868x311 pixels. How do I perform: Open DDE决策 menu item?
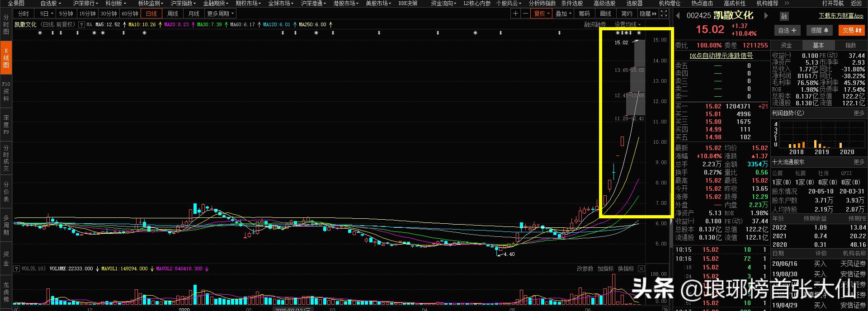[408, 3]
